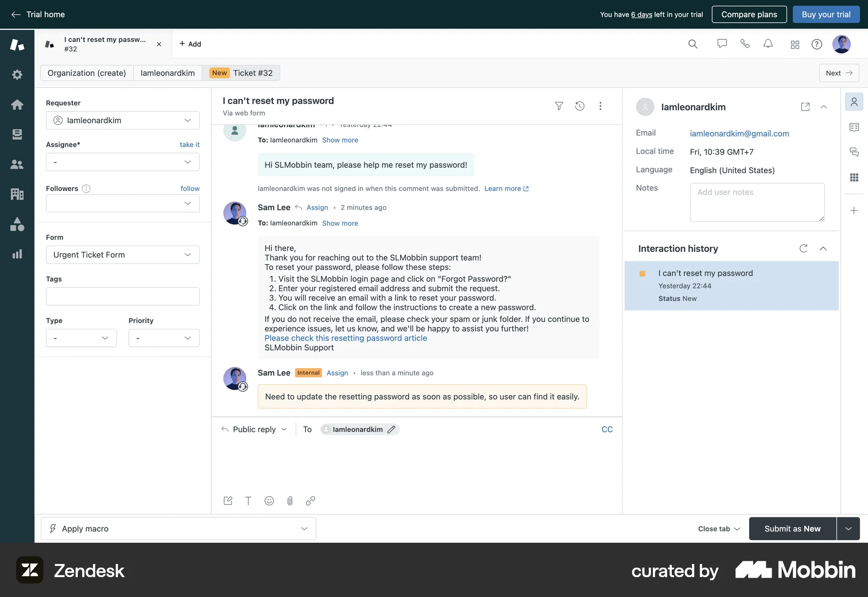Click the 'take it' link
868x597 pixels.
(x=189, y=145)
